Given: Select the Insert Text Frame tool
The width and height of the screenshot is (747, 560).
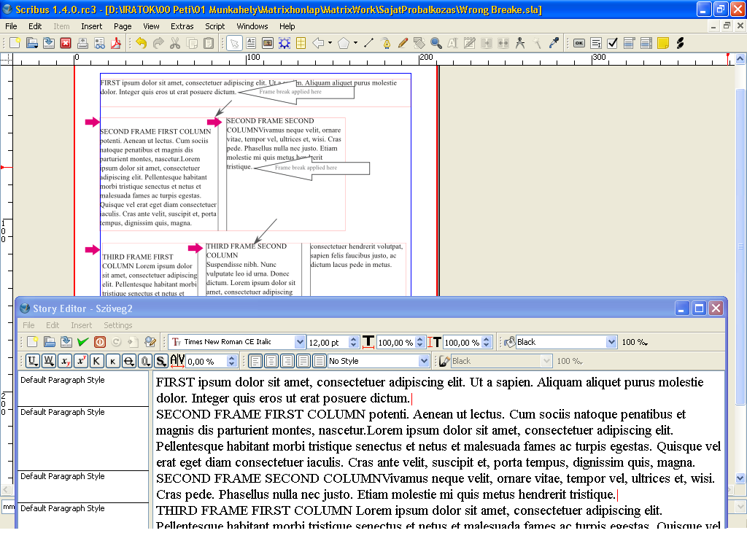Looking at the screenshot, I should [251, 43].
